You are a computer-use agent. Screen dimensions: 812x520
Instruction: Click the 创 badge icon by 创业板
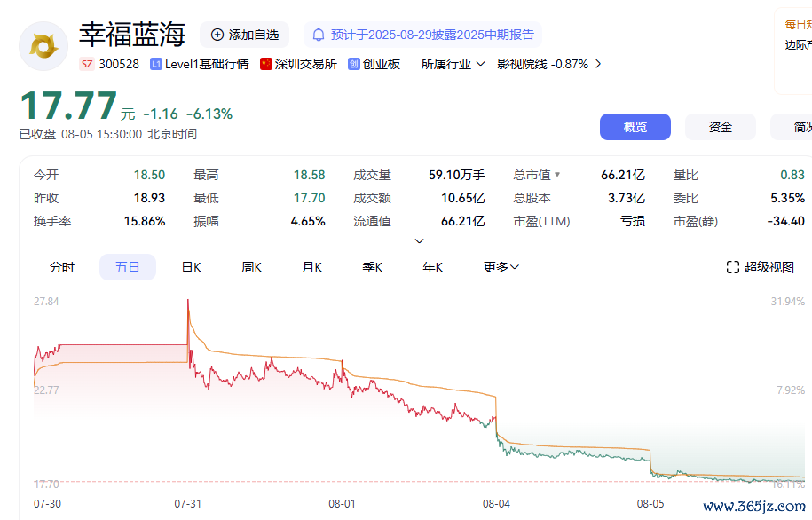coord(354,64)
